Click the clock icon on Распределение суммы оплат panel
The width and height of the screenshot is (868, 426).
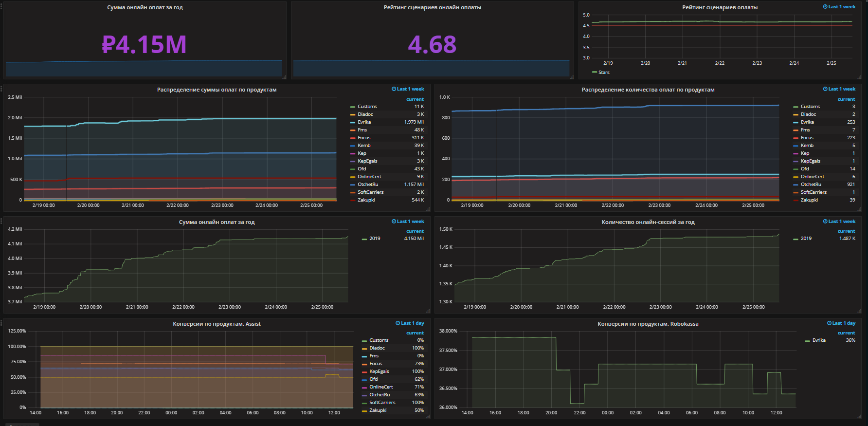(394, 89)
